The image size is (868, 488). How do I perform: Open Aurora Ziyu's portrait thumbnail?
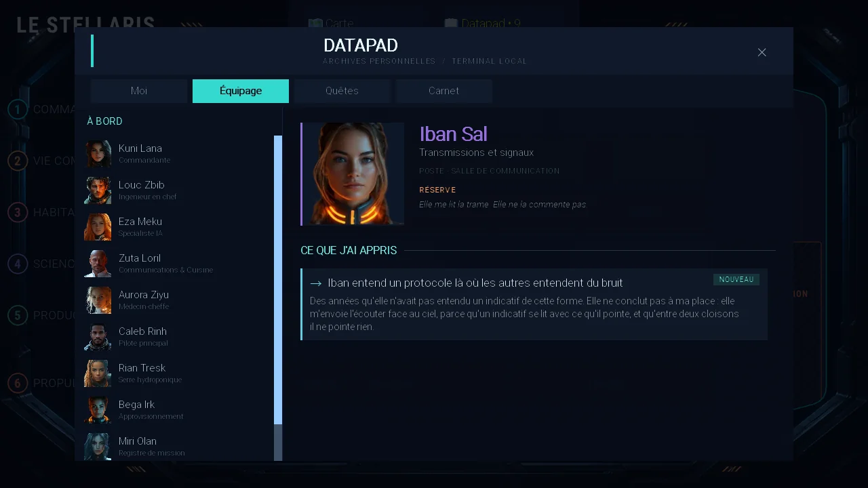pos(98,300)
